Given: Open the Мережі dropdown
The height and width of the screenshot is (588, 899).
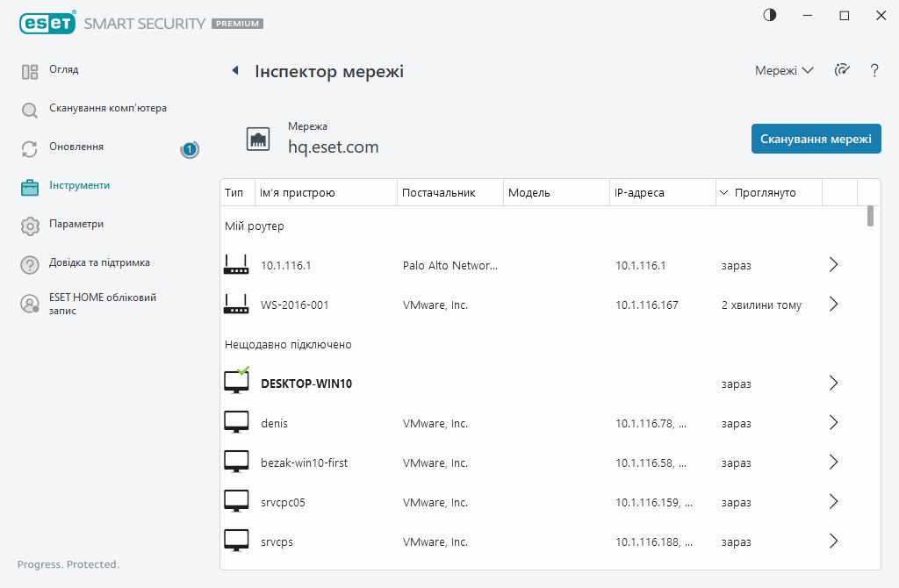Looking at the screenshot, I should point(783,70).
